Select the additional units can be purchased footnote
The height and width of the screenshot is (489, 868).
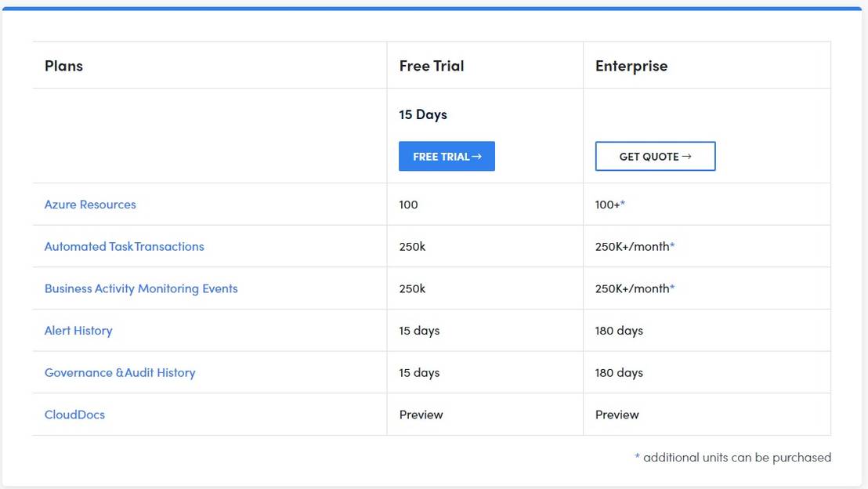tap(733, 458)
